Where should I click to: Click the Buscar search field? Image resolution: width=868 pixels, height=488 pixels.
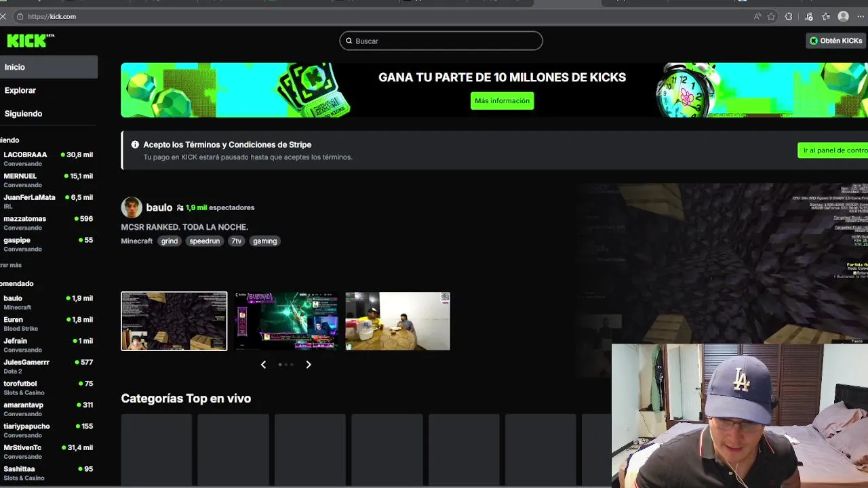pyautogui.click(x=441, y=41)
